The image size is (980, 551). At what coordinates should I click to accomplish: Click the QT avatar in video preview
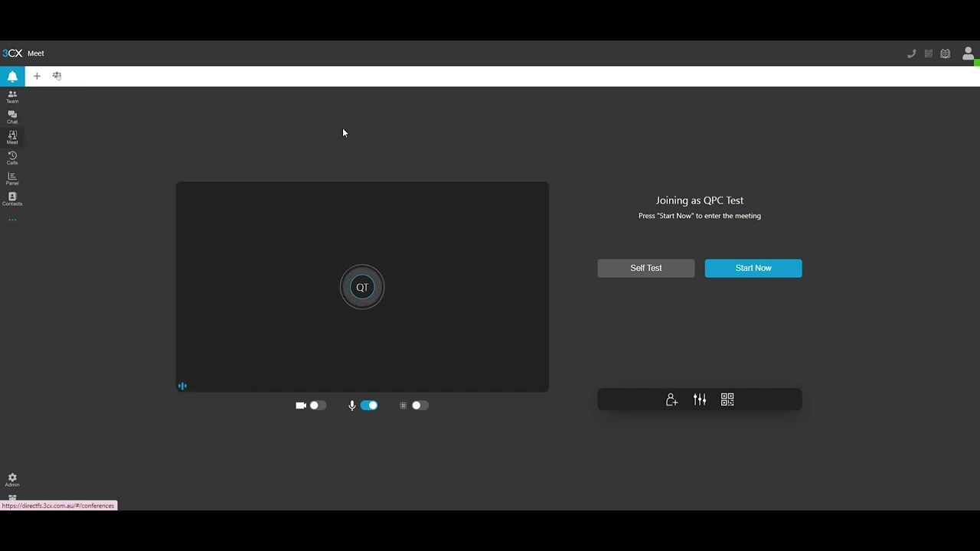pyautogui.click(x=362, y=288)
